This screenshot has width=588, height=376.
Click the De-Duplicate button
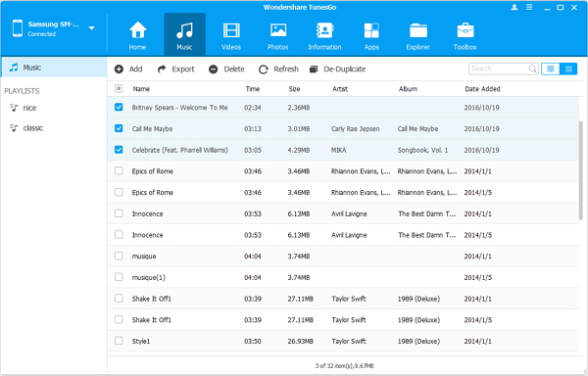click(x=337, y=69)
